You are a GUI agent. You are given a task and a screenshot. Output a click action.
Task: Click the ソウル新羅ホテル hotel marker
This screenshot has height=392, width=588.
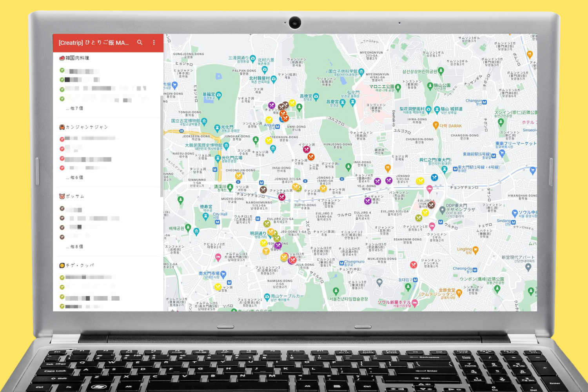[415, 303]
